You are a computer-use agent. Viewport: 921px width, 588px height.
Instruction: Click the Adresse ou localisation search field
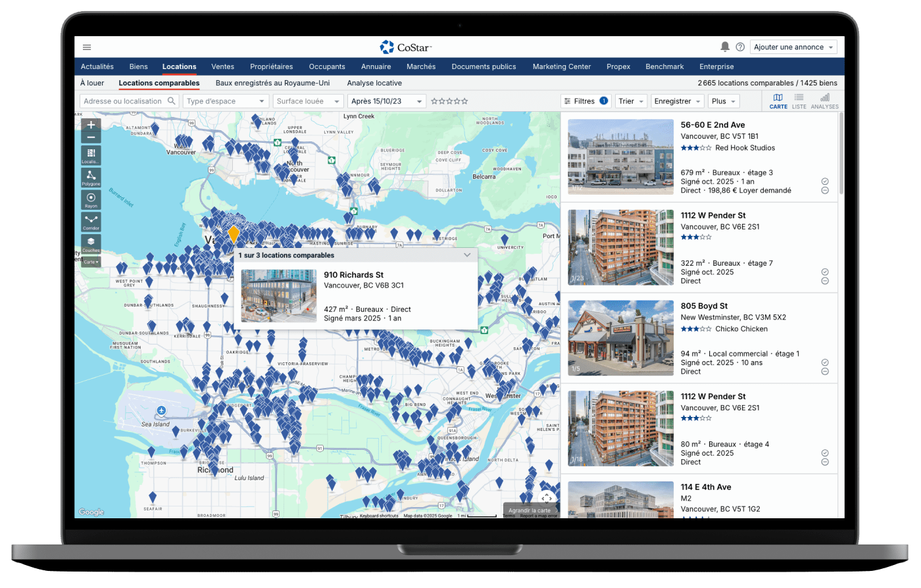(124, 101)
